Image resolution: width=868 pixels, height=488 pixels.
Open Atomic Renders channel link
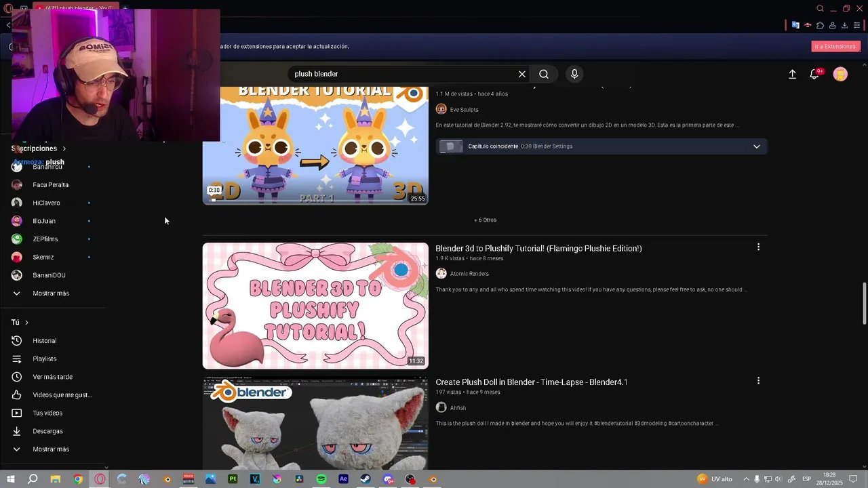point(469,274)
